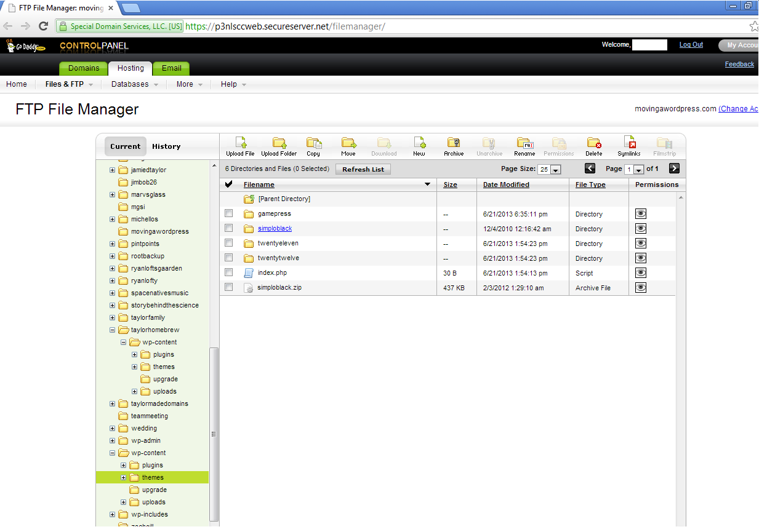Switch to the Hosting tab
This screenshot has height=532, width=759.
(131, 68)
